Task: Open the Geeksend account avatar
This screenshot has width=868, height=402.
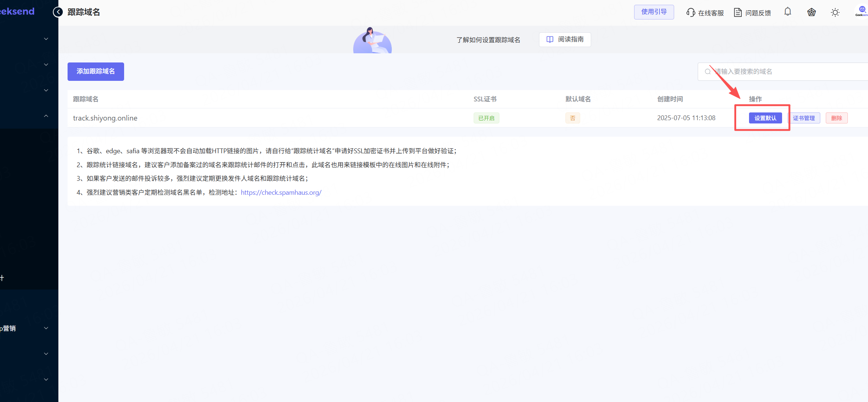Action: pos(862,11)
